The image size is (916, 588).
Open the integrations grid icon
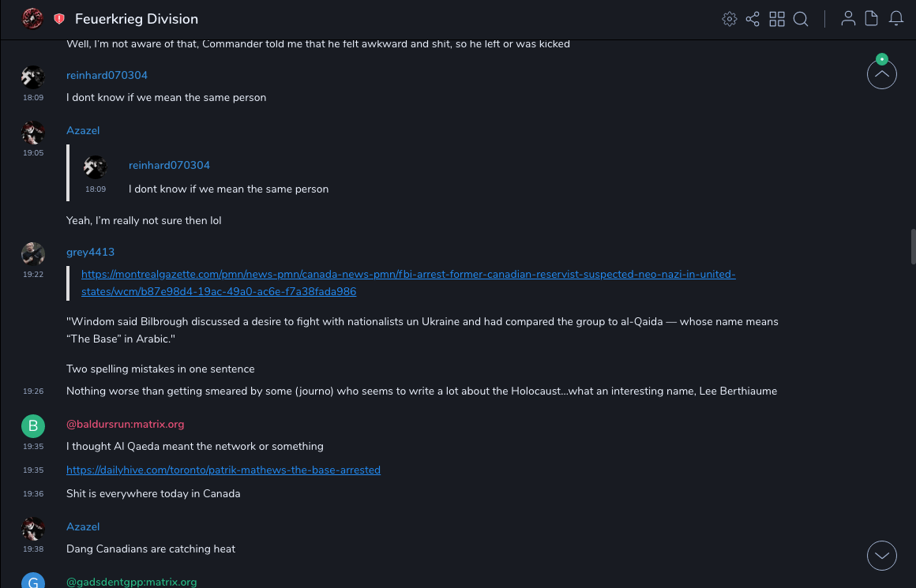click(777, 19)
